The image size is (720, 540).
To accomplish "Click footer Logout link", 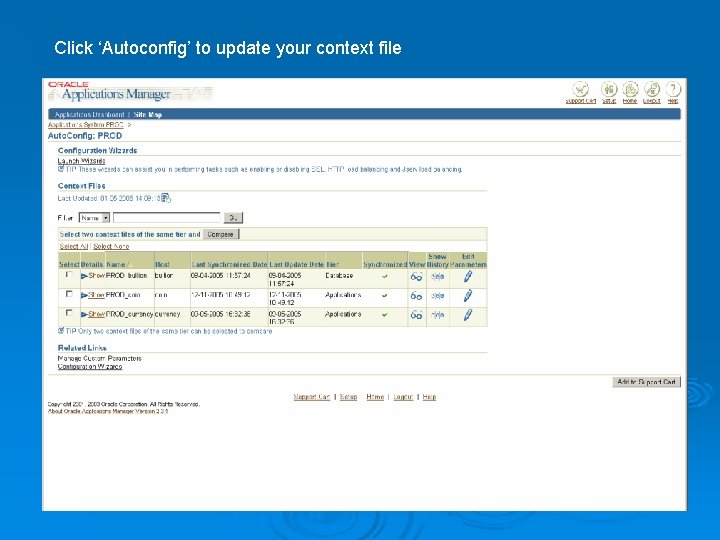I will (x=403, y=397).
